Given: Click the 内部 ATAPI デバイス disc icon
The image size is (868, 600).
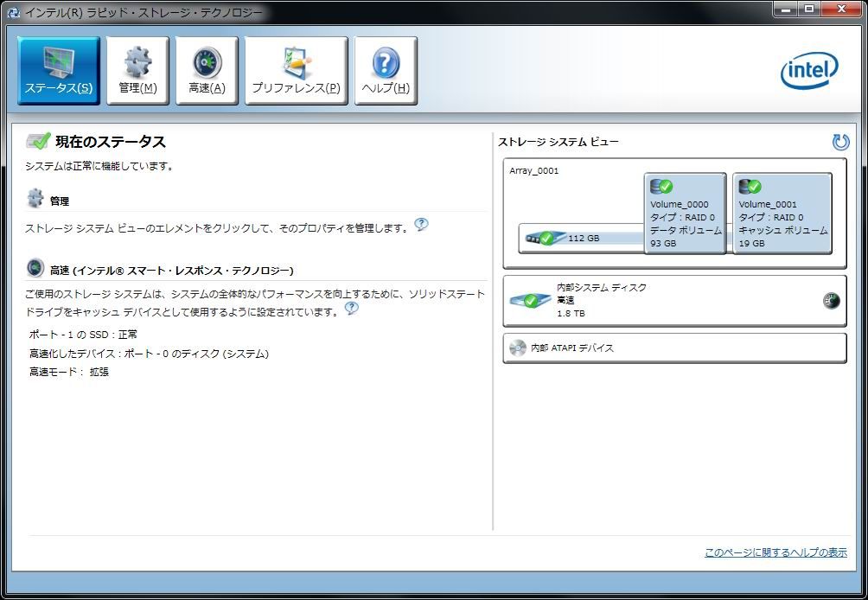Looking at the screenshot, I should [518, 348].
